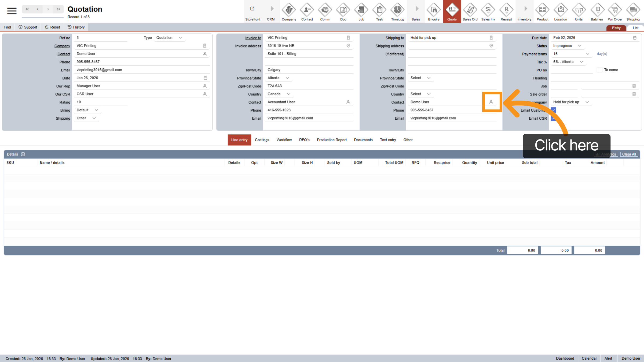Toggle the Email Customer checkbox
The image size is (644, 362).
point(553,110)
